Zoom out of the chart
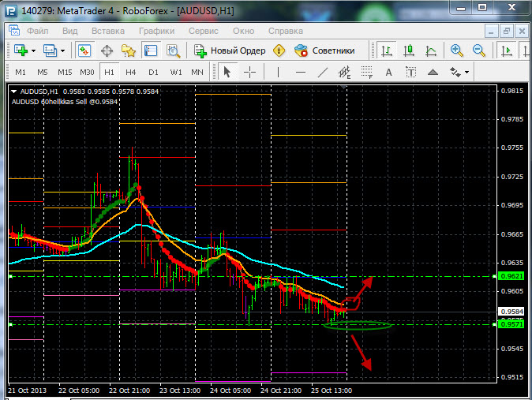Viewport: 532px width, 400px height. click(x=479, y=50)
